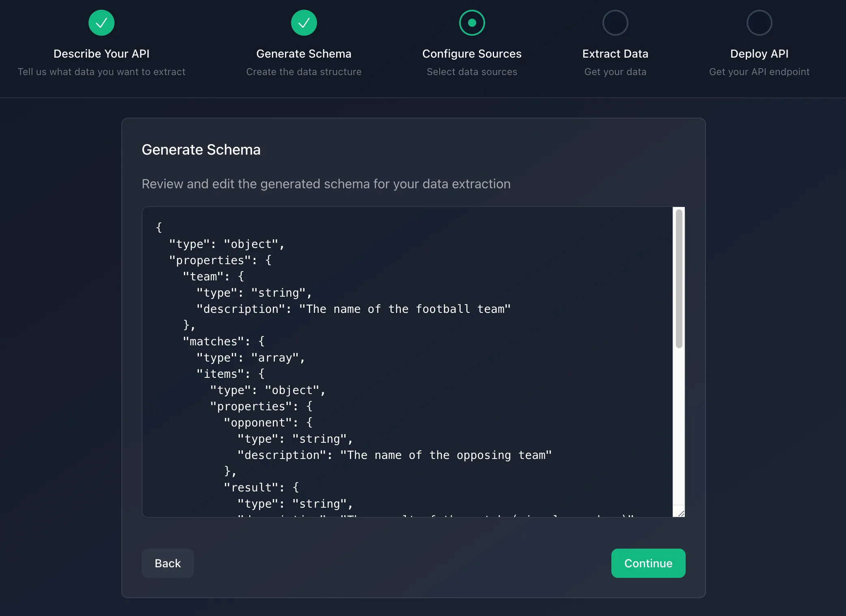Click the Describe Your API checkmark icon
Screen dimensions: 846x616
click(x=101, y=23)
